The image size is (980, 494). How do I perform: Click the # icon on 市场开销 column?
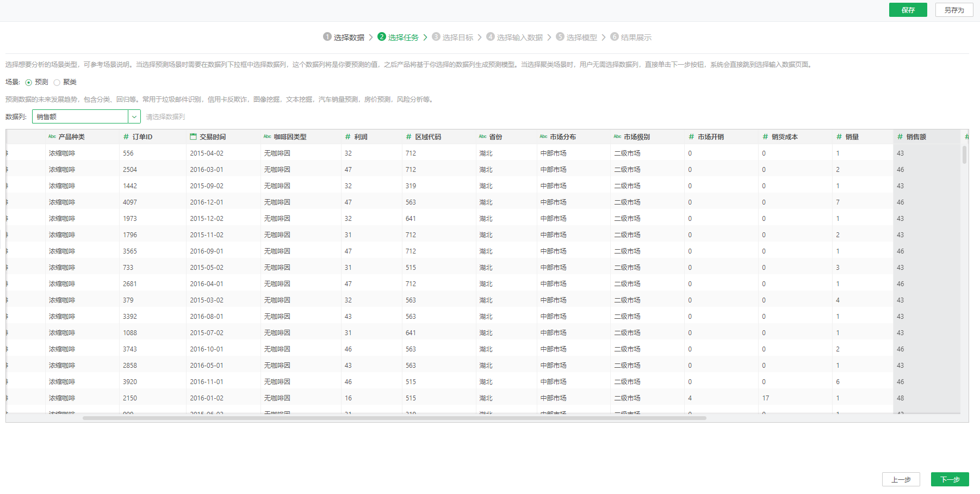[691, 137]
